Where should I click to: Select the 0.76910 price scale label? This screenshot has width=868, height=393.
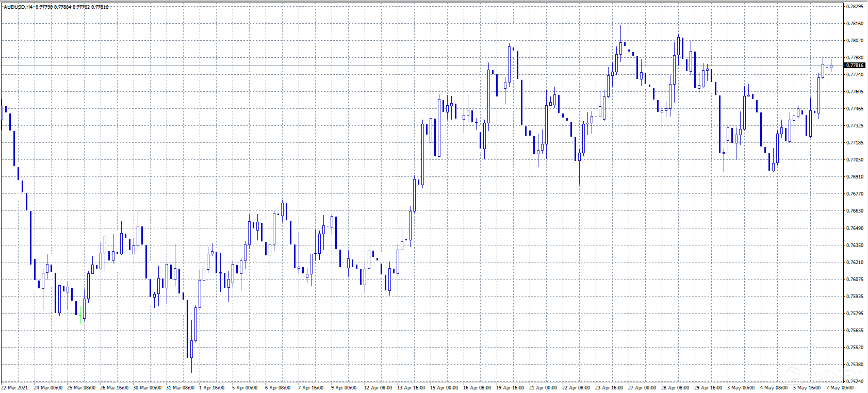tap(855, 177)
